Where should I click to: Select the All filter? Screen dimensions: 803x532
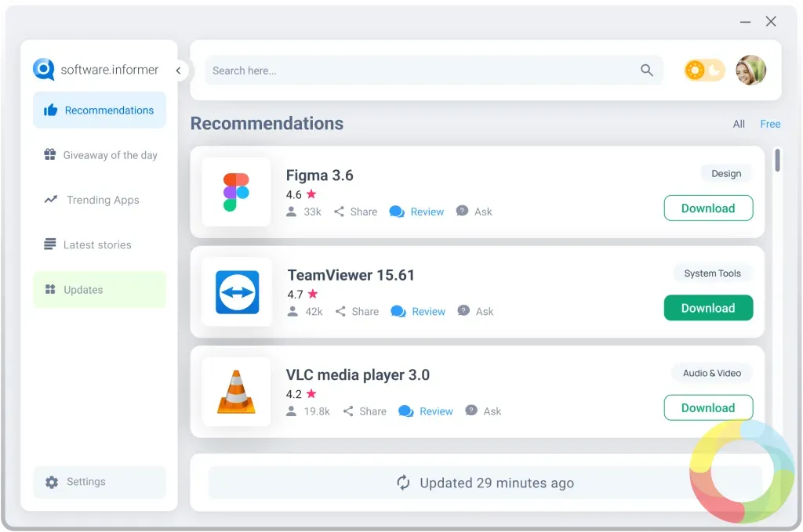739,124
